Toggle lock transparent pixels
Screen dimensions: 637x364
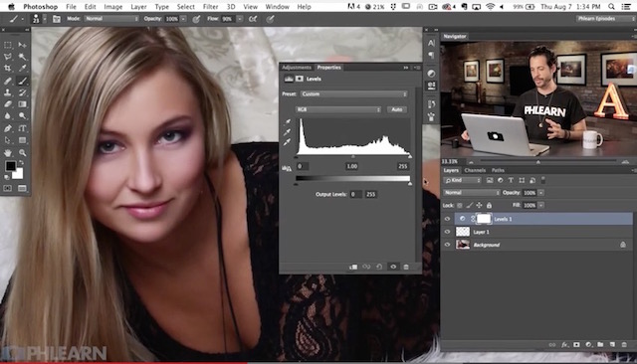point(460,205)
